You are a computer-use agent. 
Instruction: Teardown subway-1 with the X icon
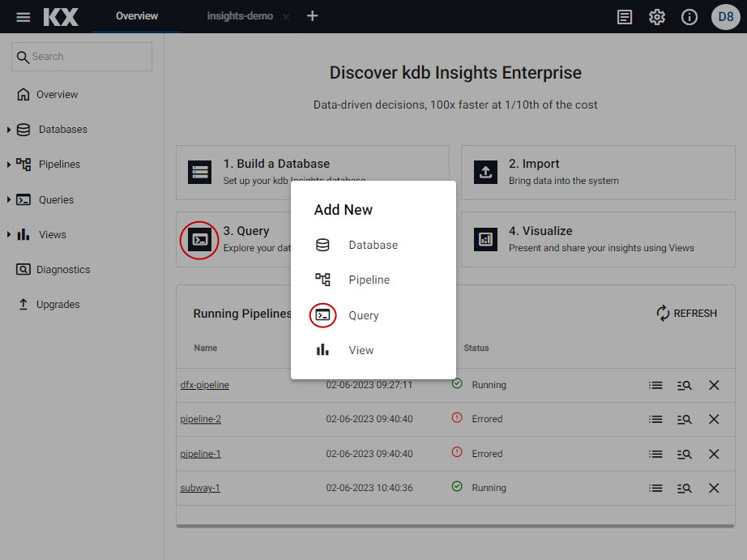pyautogui.click(x=714, y=488)
